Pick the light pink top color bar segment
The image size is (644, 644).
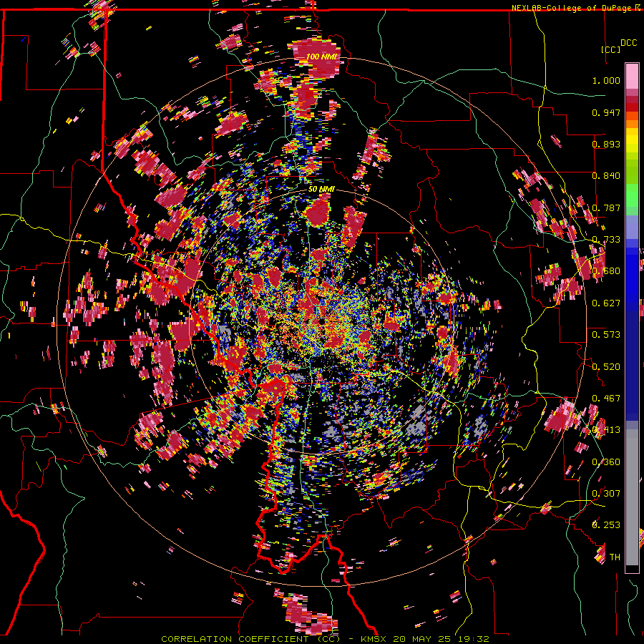point(632,76)
